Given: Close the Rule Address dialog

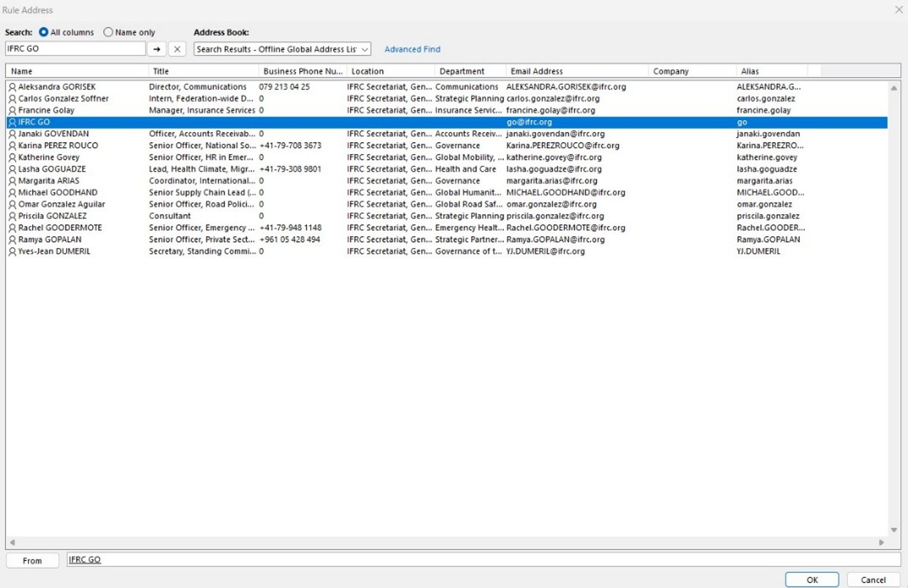Looking at the screenshot, I should (x=899, y=10).
